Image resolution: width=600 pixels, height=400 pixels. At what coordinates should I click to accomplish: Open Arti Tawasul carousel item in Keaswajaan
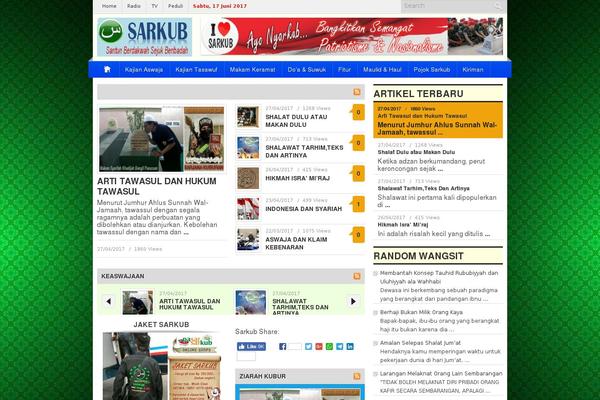[x=190, y=304]
